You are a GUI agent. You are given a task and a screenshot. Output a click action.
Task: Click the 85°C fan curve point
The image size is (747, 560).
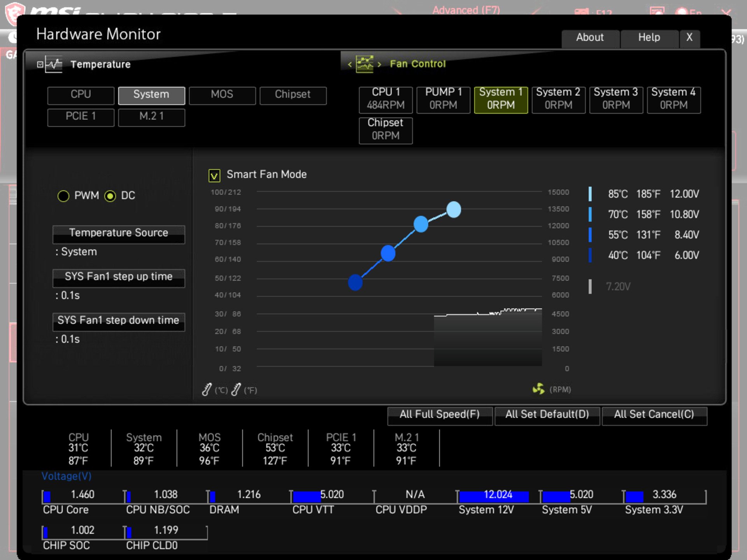click(454, 210)
